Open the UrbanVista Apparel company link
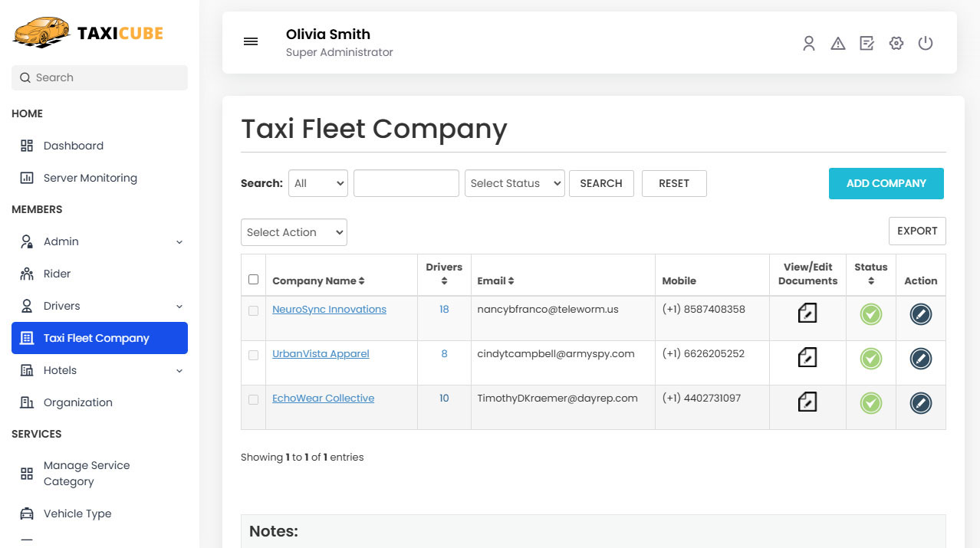Image resolution: width=980 pixels, height=548 pixels. (x=321, y=354)
